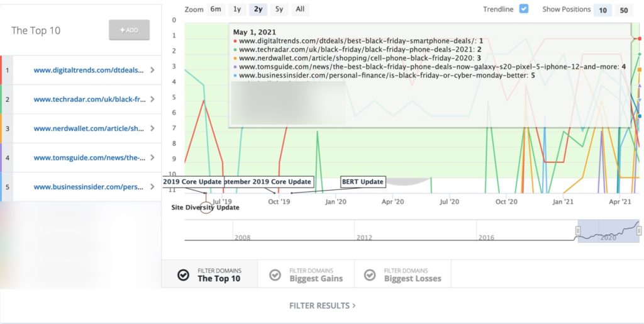Viewport: 644px width, 324px height.
Task: Open the techradar.com URL link
Action: [89, 99]
